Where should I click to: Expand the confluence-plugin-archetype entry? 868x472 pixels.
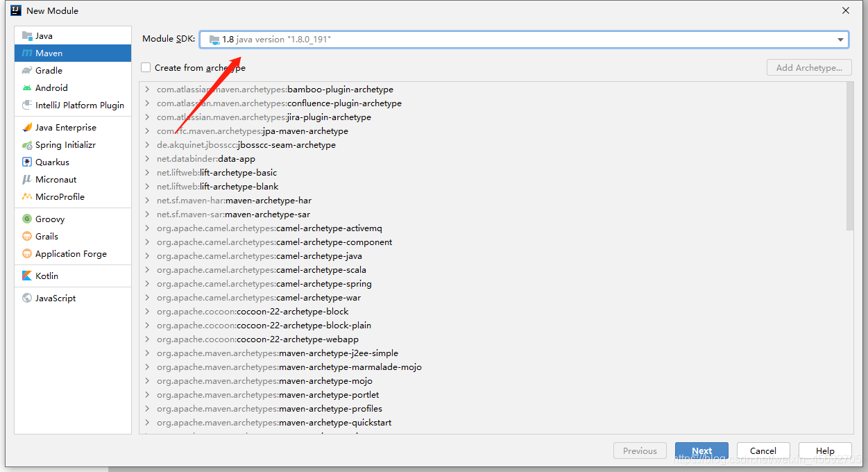coord(147,103)
